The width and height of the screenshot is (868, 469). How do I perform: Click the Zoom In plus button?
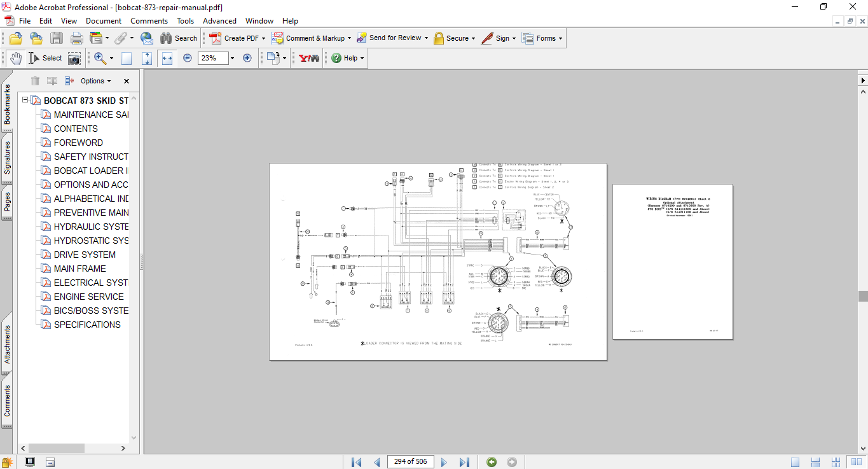tap(247, 58)
